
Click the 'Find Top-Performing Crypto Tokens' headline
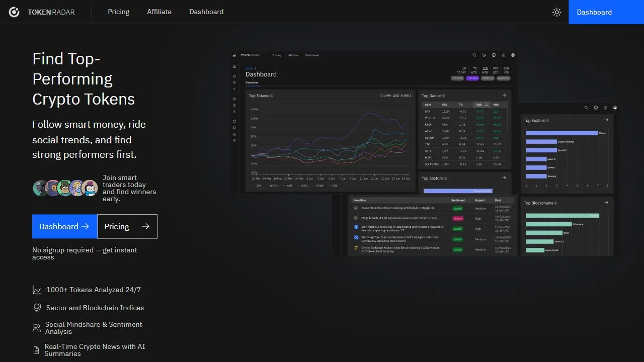(84, 79)
